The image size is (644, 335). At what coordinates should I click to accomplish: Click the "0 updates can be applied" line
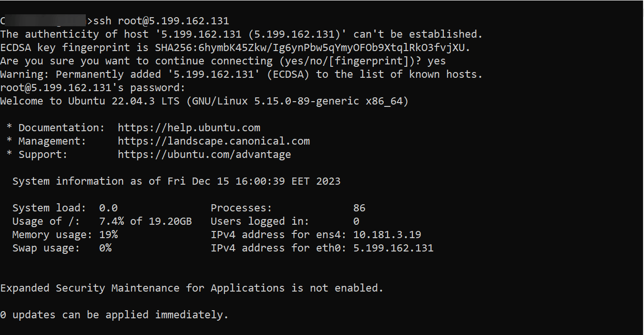114,315
